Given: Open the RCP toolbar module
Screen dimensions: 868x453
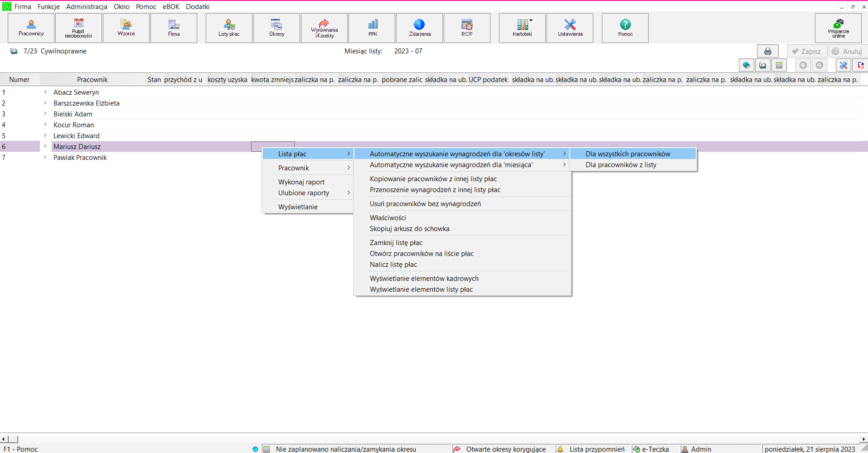Looking at the screenshot, I should click(x=467, y=28).
